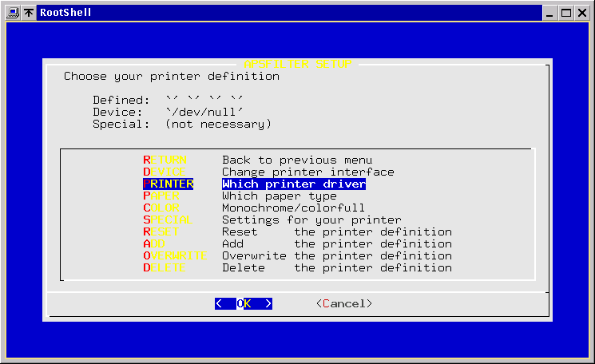This screenshot has width=595, height=364.
Task: Choose RESET the printer definition
Action: click(x=161, y=232)
